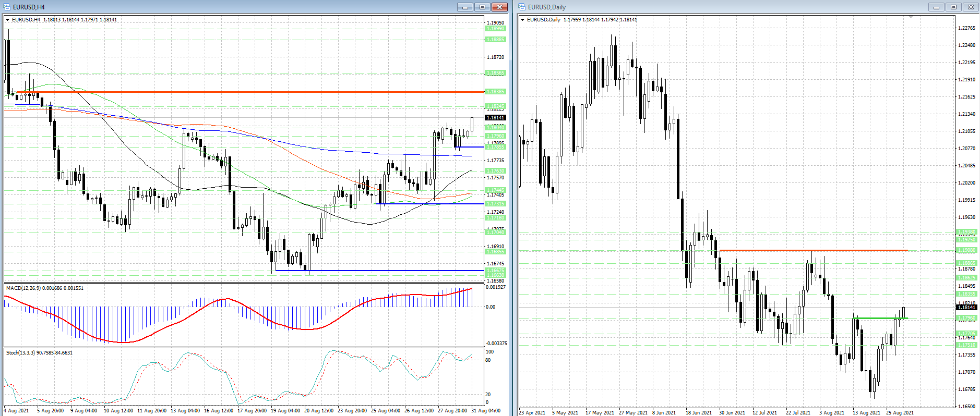The height and width of the screenshot is (416, 980).
Task: Click the 1.18565 green level label in H4
Action: point(496,73)
